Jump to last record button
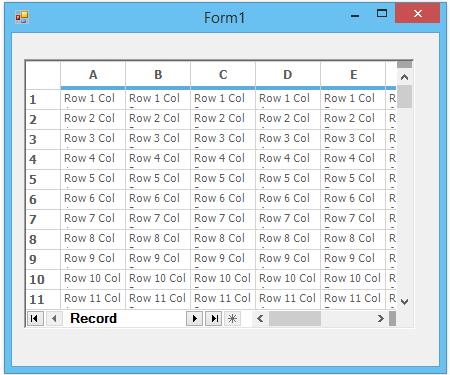This screenshot has height=375, width=450. click(214, 319)
